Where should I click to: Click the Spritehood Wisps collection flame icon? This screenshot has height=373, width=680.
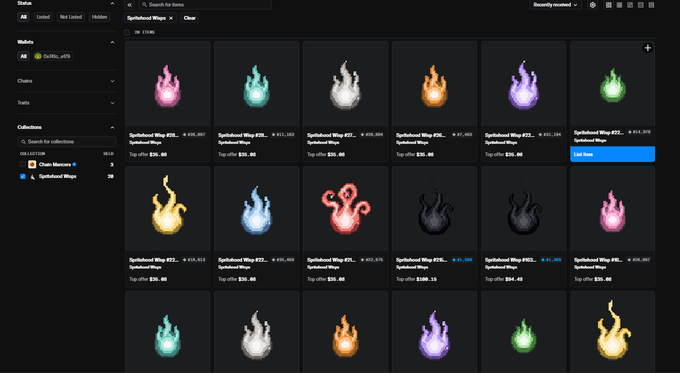[x=32, y=177]
